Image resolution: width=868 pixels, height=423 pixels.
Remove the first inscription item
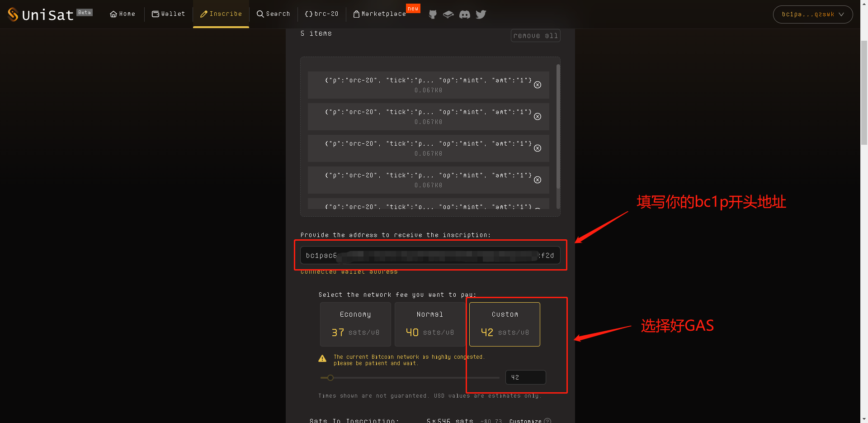pyautogui.click(x=538, y=85)
